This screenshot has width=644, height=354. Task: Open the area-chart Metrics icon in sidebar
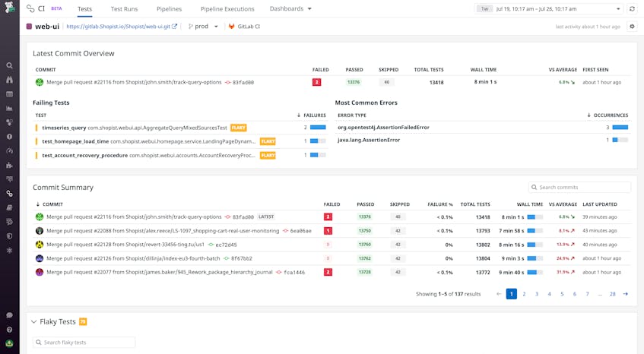[x=9, y=109]
